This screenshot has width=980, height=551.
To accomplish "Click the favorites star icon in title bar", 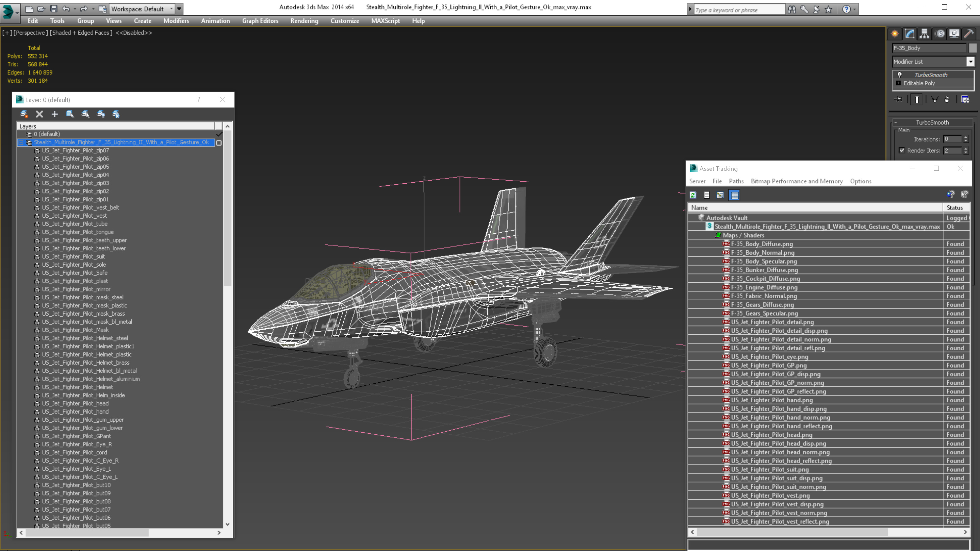I will [829, 9].
